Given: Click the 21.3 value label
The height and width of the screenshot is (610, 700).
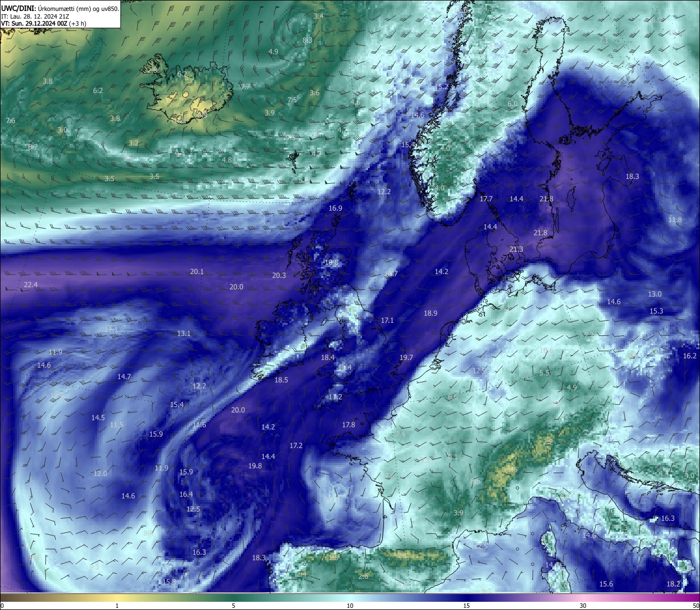Looking at the screenshot, I should [x=516, y=249].
